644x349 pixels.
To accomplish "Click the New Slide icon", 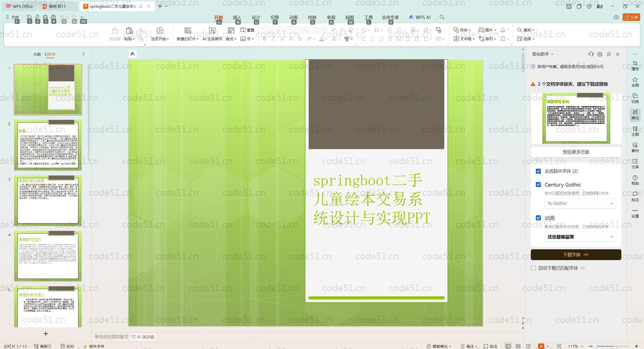I will [x=188, y=30].
